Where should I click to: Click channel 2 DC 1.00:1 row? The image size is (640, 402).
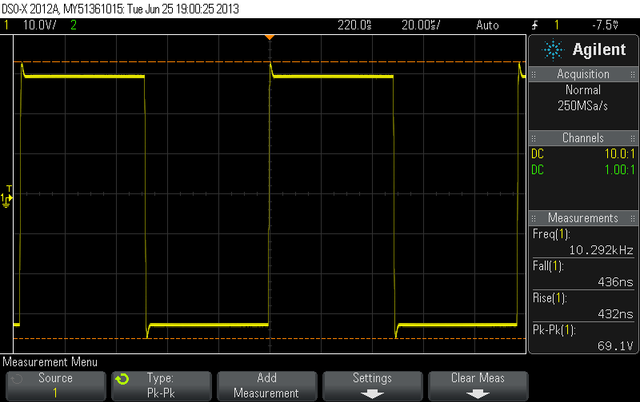pyautogui.click(x=583, y=170)
